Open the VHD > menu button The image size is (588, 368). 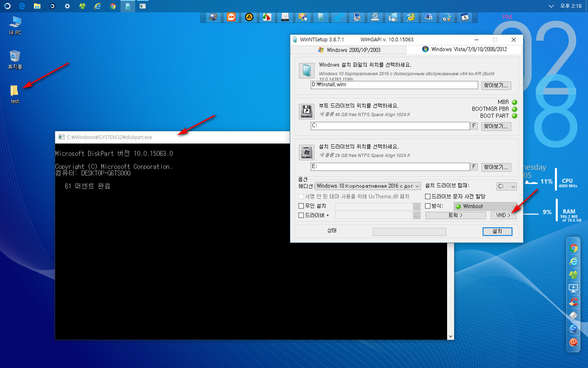tap(503, 215)
